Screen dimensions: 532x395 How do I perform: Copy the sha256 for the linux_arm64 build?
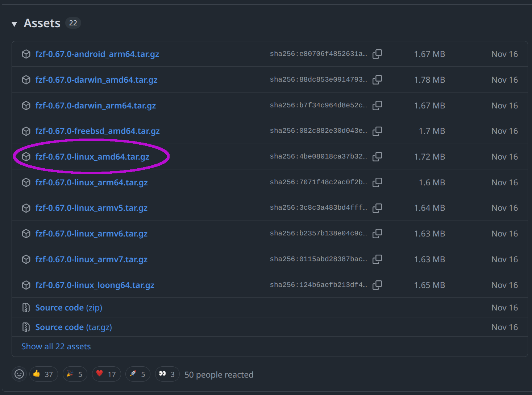[x=377, y=182]
